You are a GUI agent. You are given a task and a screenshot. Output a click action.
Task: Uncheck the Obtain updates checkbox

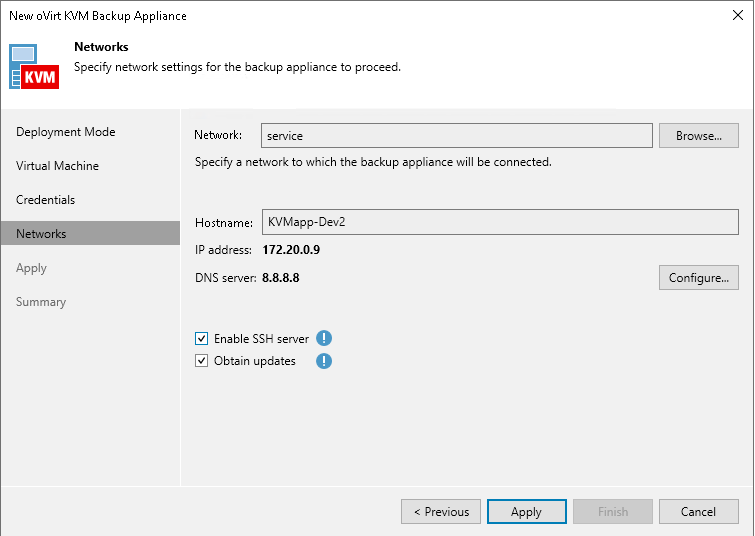[x=202, y=361]
